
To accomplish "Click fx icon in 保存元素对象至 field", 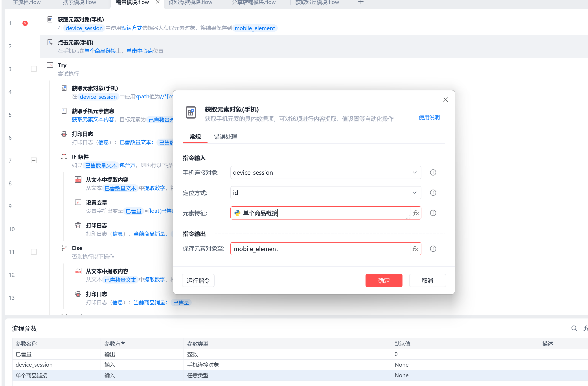I will (415, 249).
